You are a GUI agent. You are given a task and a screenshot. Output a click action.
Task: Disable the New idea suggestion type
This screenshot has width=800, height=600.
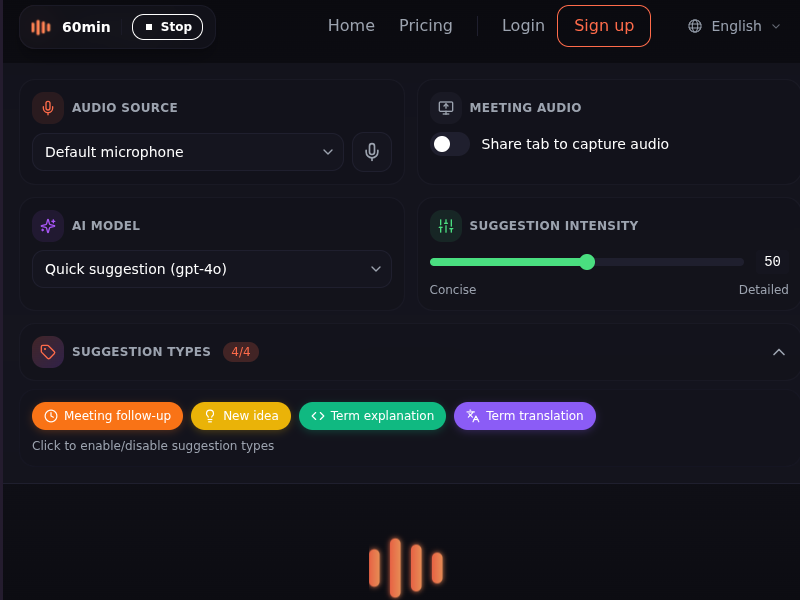point(241,416)
